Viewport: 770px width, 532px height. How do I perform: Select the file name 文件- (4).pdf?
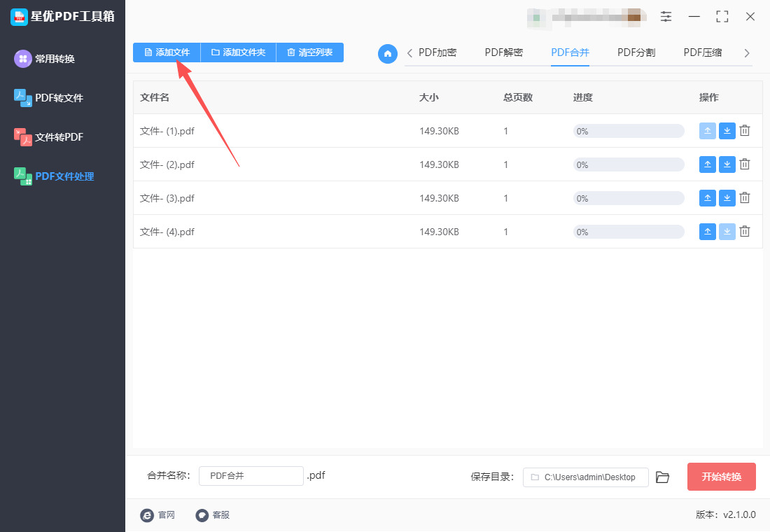pyautogui.click(x=167, y=232)
